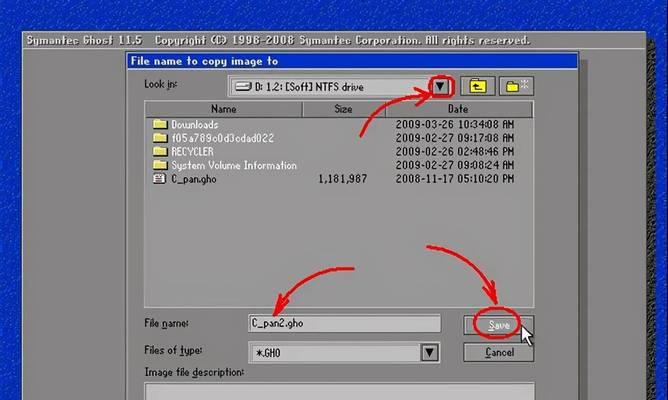Click the date 2009-02-26 02:48:46 PM
The image size is (668, 400).
(455, 152)
